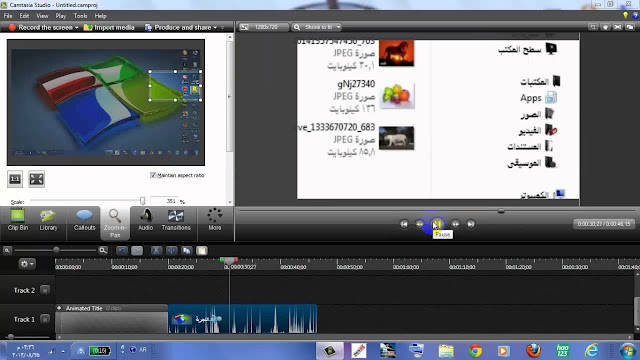The image size is (640, 360).
Task: Click the Cut button in timeline toolbar
Action: pos(156,251)
